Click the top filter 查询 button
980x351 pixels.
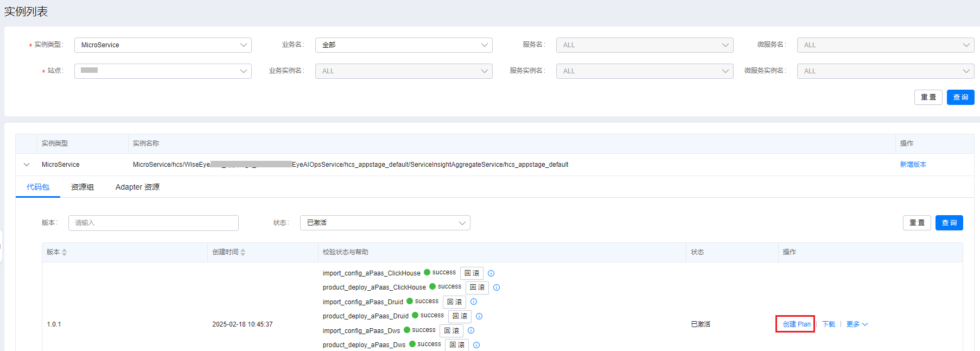960,97
